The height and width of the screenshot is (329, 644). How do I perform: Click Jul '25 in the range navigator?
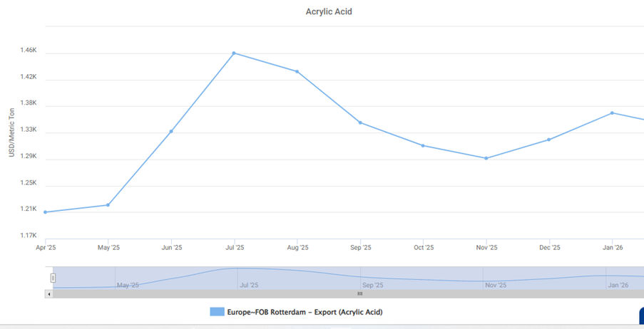[249, 285]
